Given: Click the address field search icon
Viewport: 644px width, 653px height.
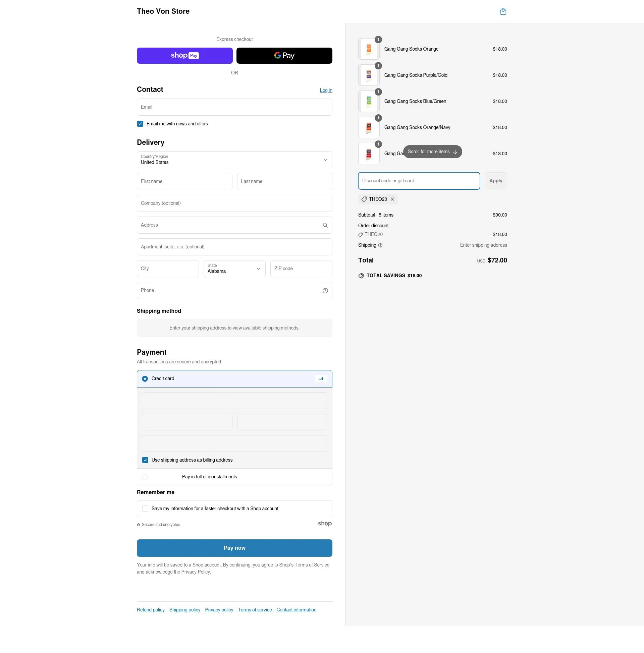Looking at the screenshot, I should (x=325, y=225).
